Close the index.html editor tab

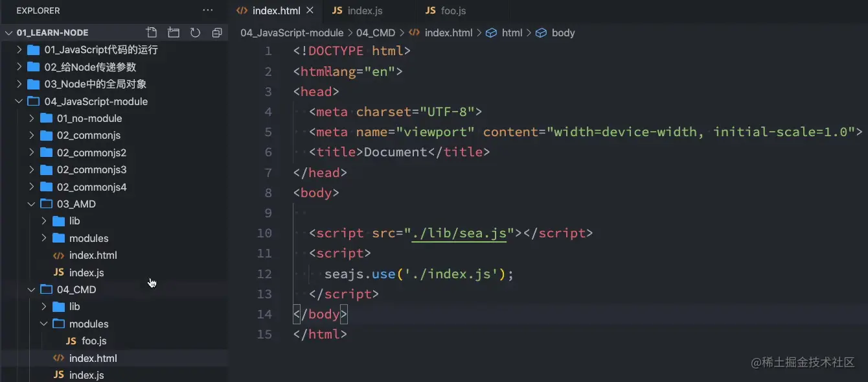tap(310, 10)
